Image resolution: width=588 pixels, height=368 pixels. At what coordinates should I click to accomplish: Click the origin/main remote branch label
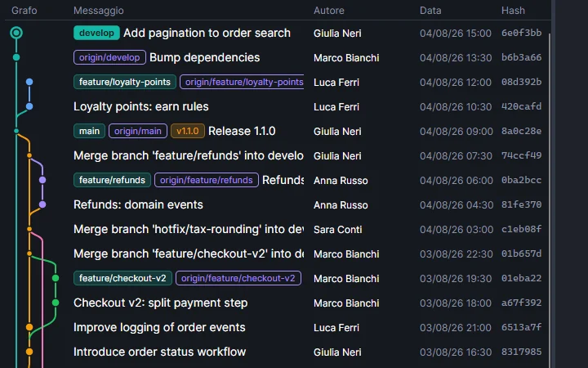pyautogui.click(x=138, y=131)
